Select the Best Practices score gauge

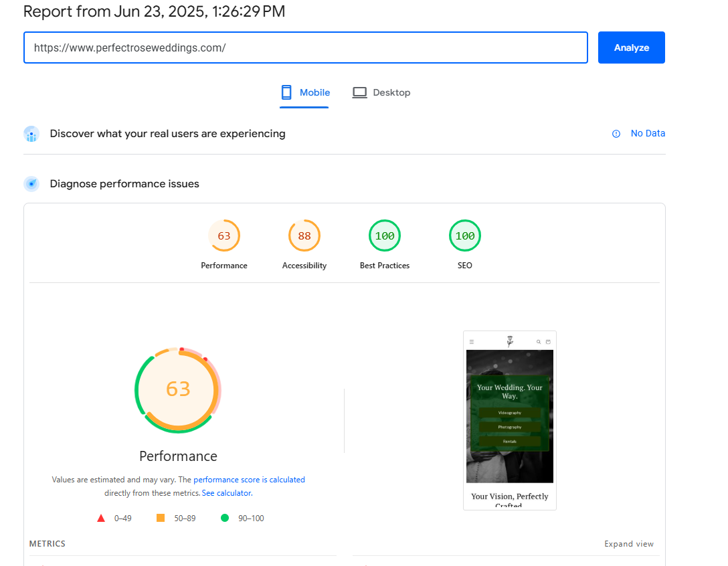coord(385,235)
